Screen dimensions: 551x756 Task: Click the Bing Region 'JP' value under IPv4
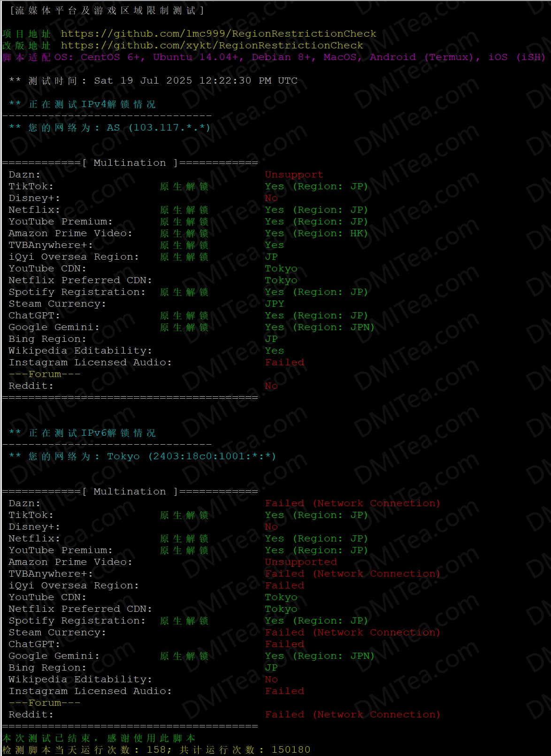(271, 339)
